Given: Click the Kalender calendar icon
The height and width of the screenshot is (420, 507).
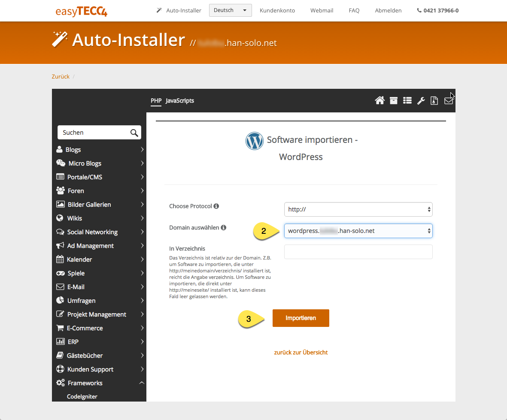Looking at the screenshot, I should (60, 259).
